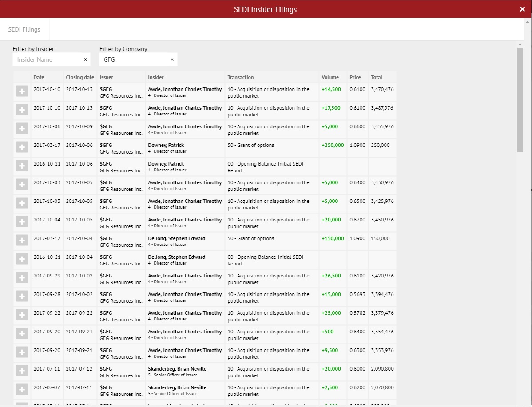Expand the row with total 3,425,976
Image resolution: width=532 pixels, height=407 pixels.
coord(22,203)
